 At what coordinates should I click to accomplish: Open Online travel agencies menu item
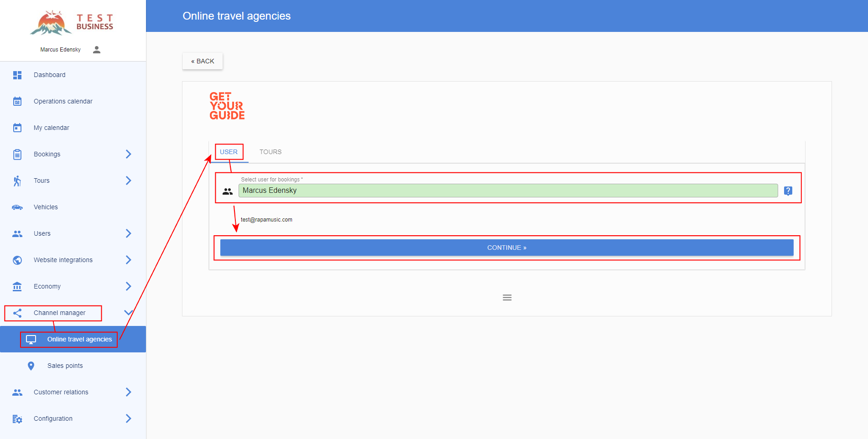[x=79, y=340]
